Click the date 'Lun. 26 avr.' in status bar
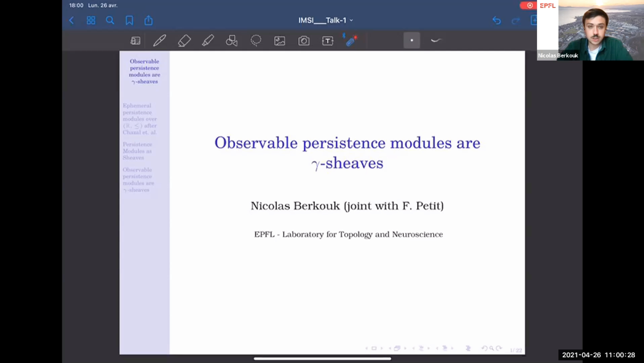Image resolution: width=644 pixels, height=363 pixels. click(x=102, y=5)
